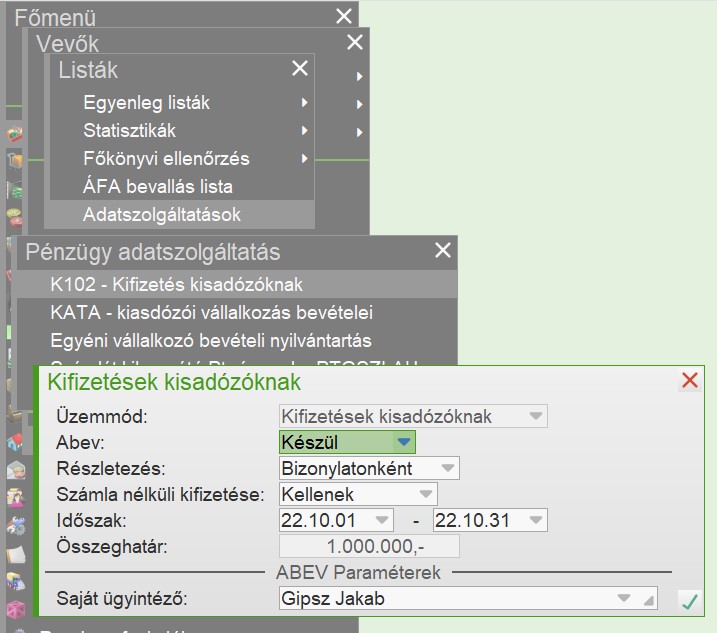Select the Adatszolgáltatások menu entry
The image size is (717, 633).
[180, 215]
